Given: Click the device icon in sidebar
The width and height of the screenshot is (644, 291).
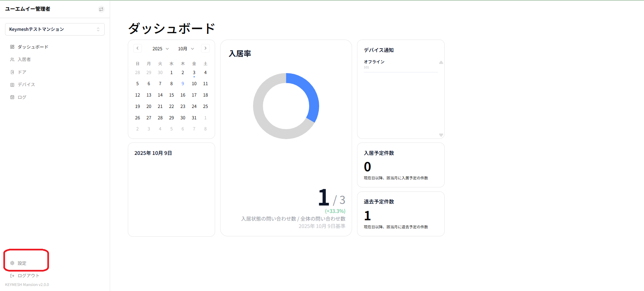Looking at the screenshot, I should click(x=12, y=84).
